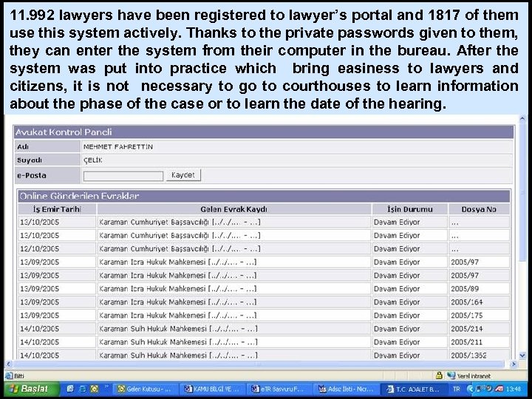
Task: Click the name value MEHMET FAHRETTİN
Action: (x=118, y=146)
